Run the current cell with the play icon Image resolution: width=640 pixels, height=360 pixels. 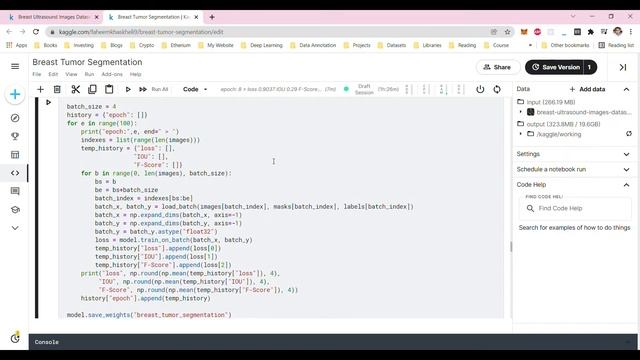128,89
